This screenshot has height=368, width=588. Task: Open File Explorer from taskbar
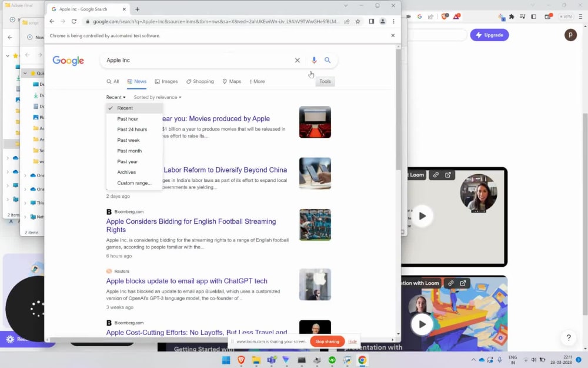[256, 360]
